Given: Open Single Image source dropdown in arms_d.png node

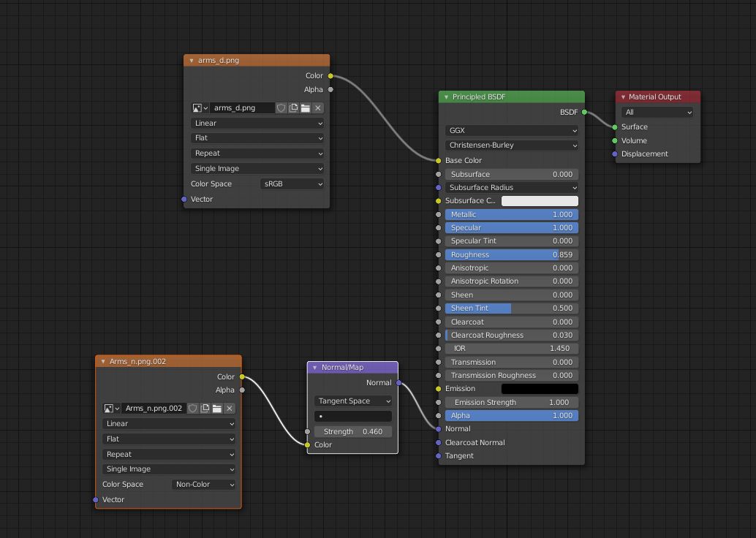Looking at the screenshot, I should pyautogui.click(x=257, y=169).
